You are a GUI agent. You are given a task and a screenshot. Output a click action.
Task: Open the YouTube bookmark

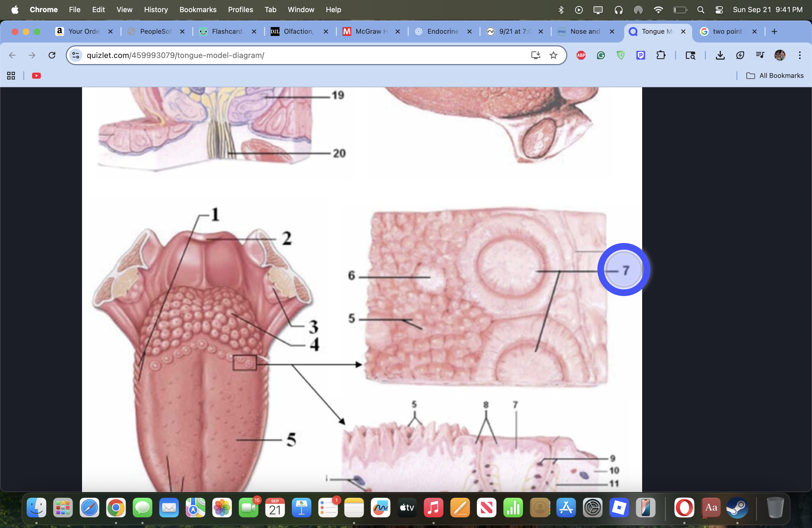pos(36,76)
